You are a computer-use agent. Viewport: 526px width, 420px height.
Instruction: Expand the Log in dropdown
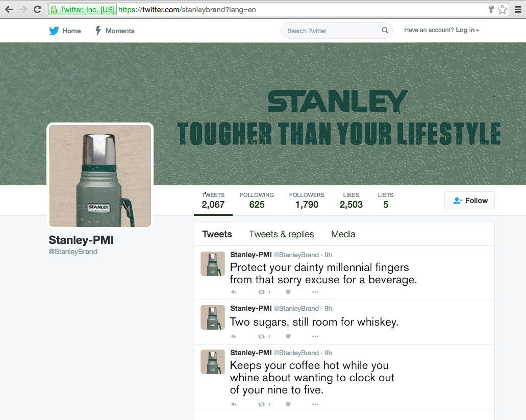pyautogui.click(x=467, y=31)
